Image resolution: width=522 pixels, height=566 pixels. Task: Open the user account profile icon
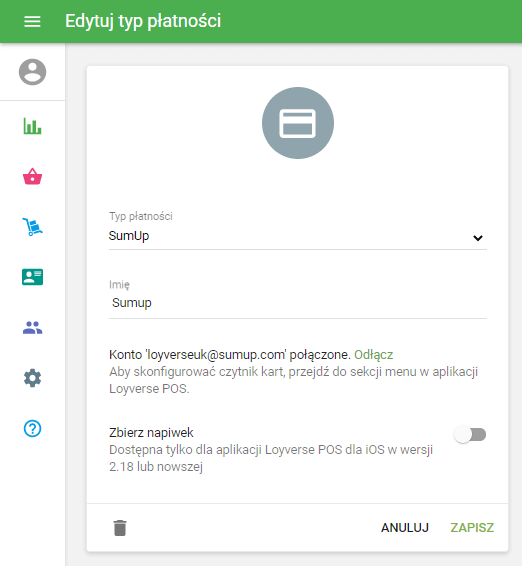point(32,72)
